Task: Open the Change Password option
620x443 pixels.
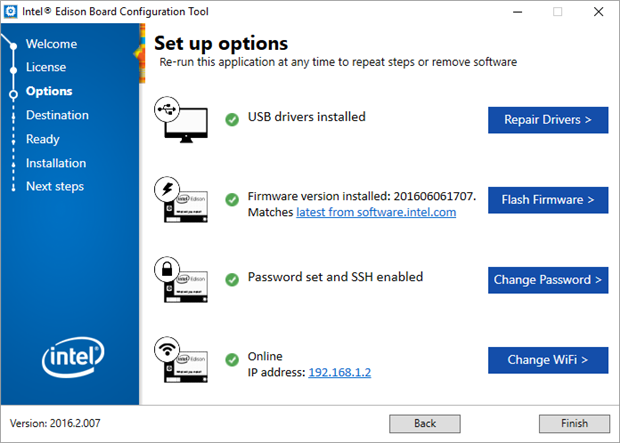Action: (548, 280)
